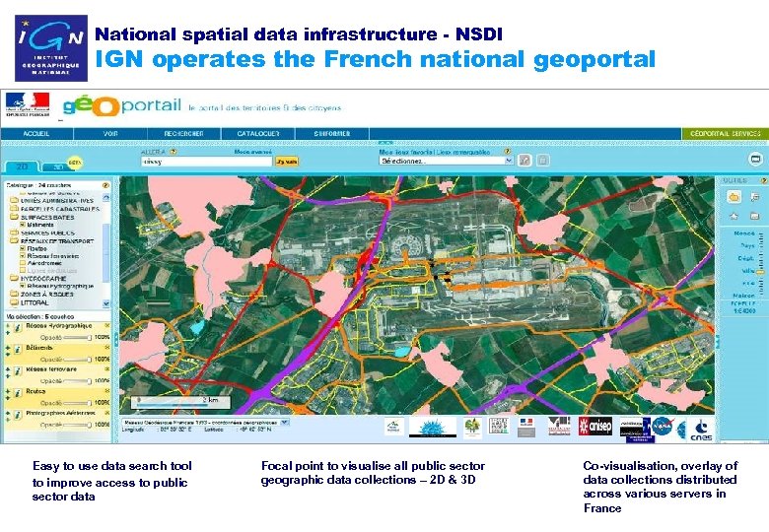Open info for Routes layer
769x532 pixels.
click(x=18, y=393)
